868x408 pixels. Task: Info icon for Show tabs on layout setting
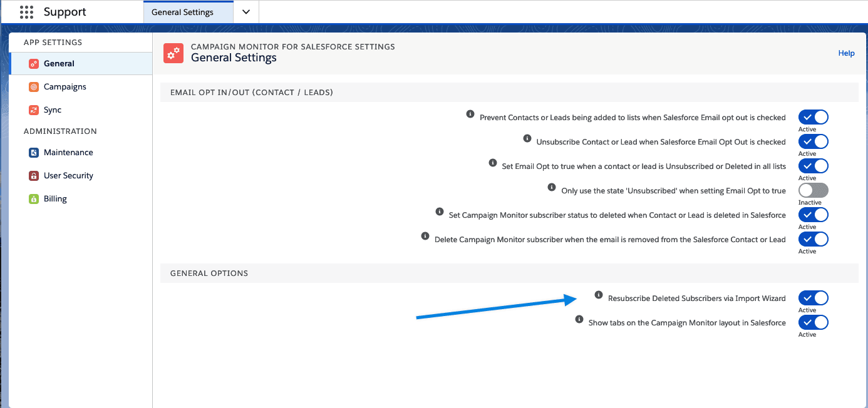point(579,319)
